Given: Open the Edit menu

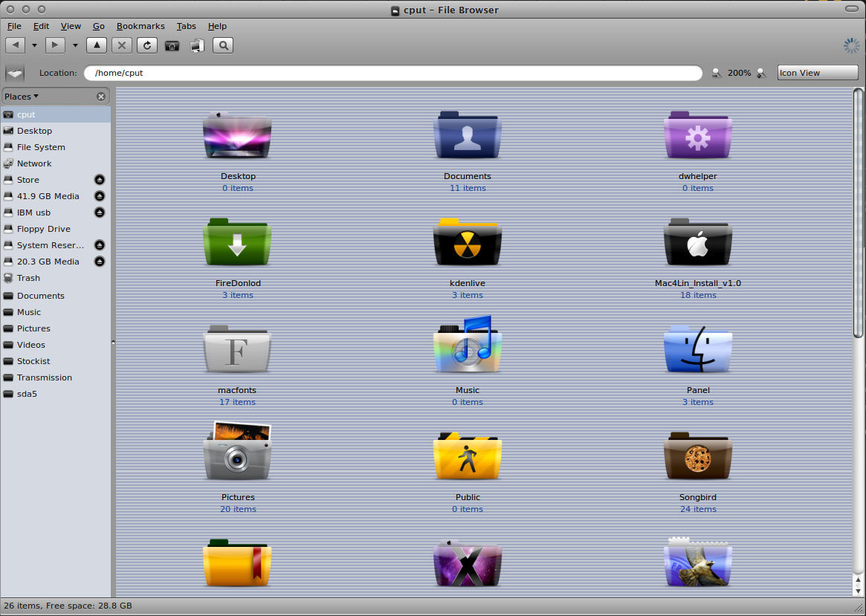Looking at the screenshot, I should point(41,26).
